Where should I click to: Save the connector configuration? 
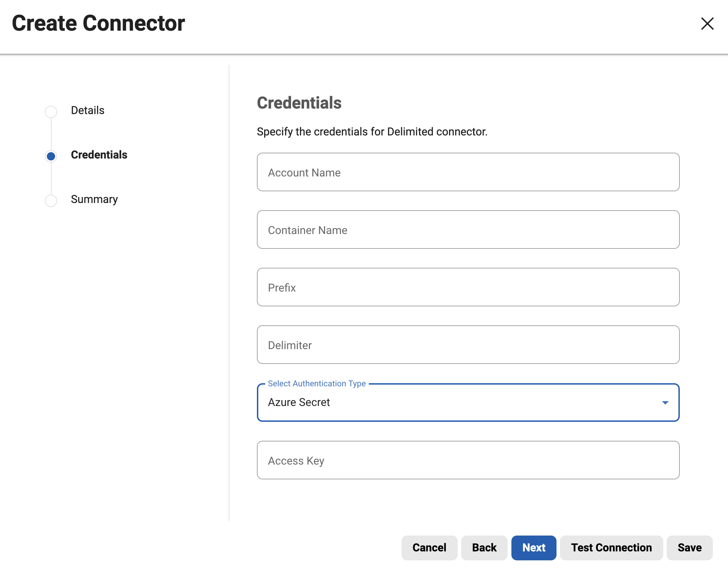pos(689,548)
